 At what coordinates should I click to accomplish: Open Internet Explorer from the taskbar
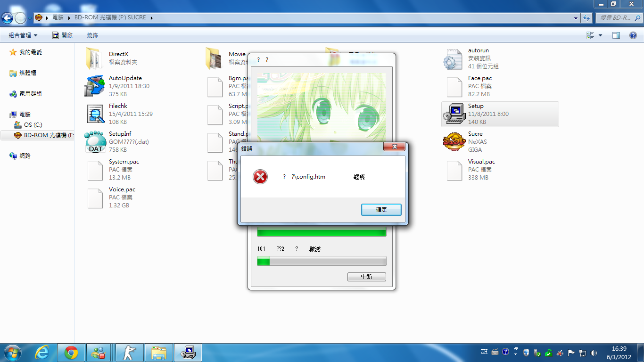coord(42,353)
